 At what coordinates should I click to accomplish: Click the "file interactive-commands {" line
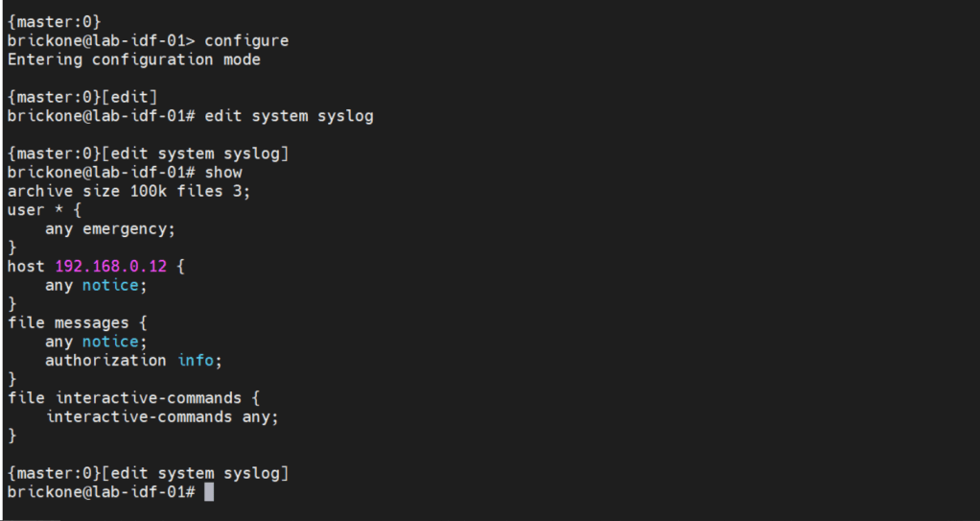133,397
